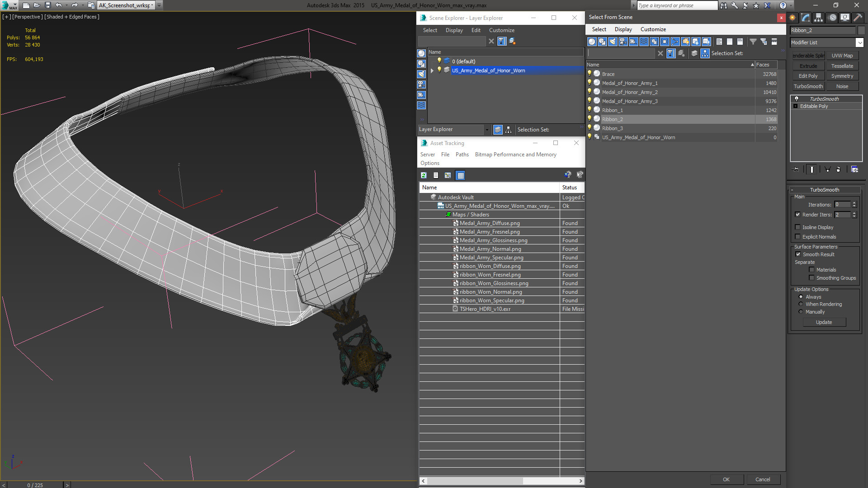Toggle Display Geometry filter in Select From Scene

pos(592,42)
